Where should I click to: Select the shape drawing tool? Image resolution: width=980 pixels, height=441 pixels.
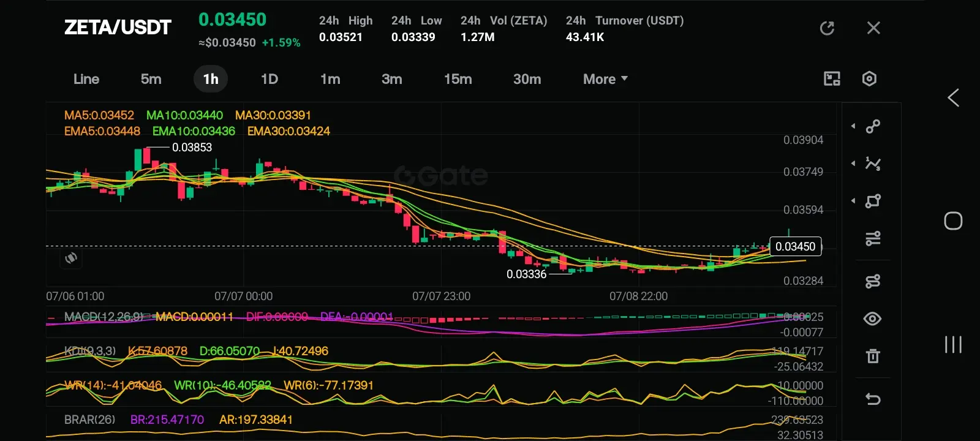click(x=873, y=201)
